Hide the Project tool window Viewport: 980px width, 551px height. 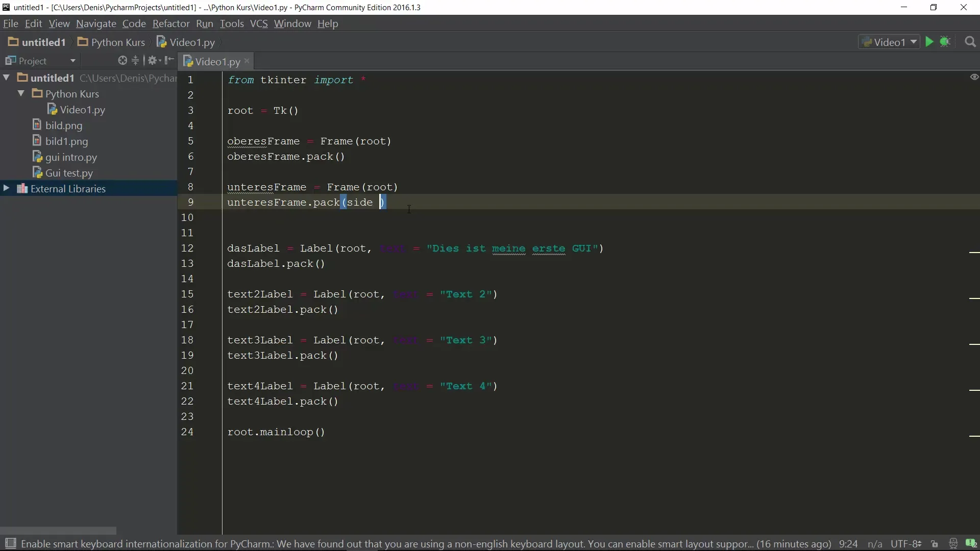click(169, 61)
